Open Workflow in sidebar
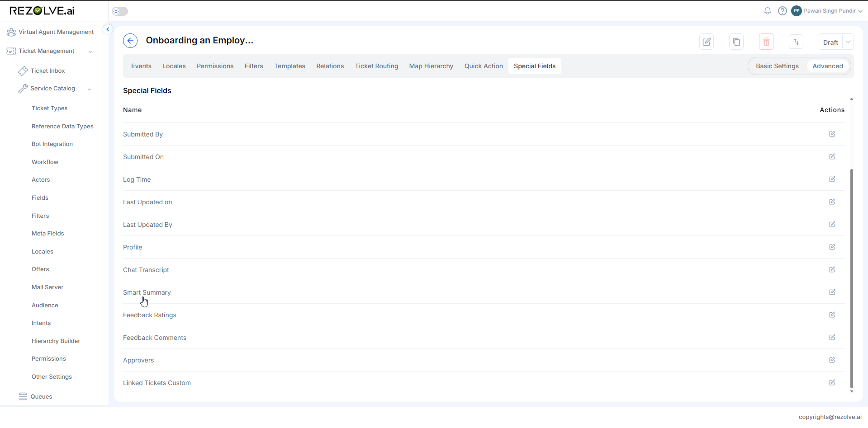868x428 pixels. [45, 162]
